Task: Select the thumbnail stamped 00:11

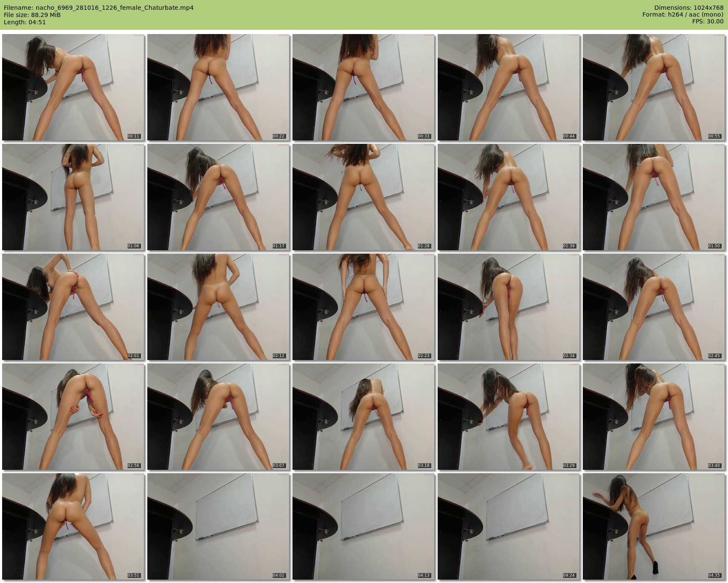Action: point(73,87)
